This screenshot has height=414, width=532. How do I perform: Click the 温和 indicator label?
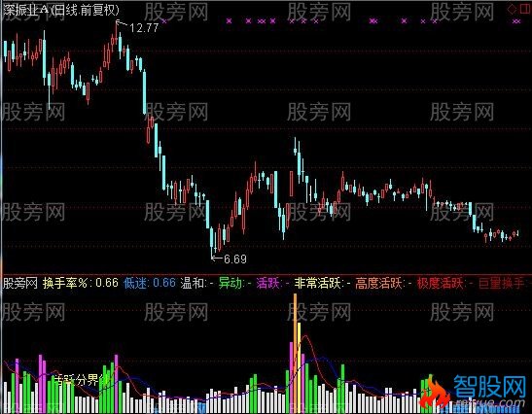(197, 283)
